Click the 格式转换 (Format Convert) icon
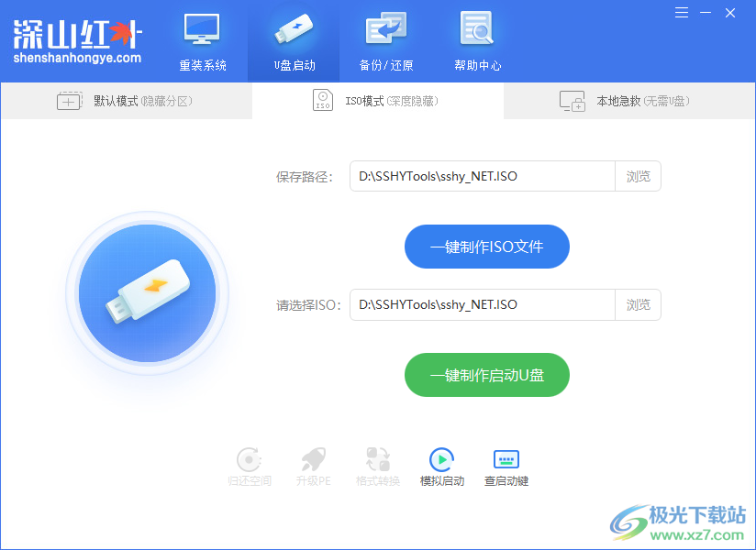756x550 pixels. (377, 466)
